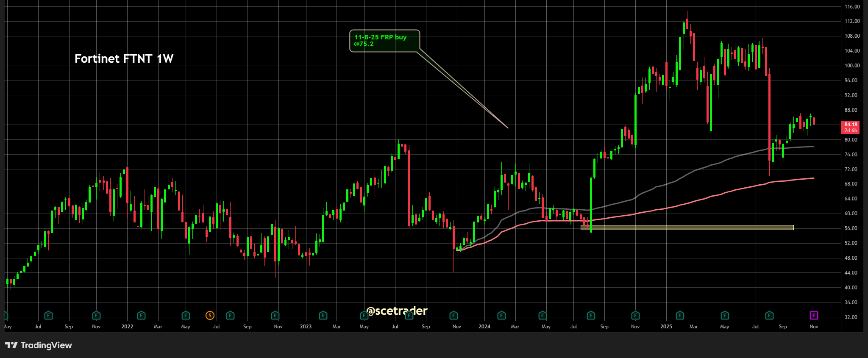Viewport: 868px width, 358px height.
Task: Click the red 84.18 current price label
Action: pos(850,127)
